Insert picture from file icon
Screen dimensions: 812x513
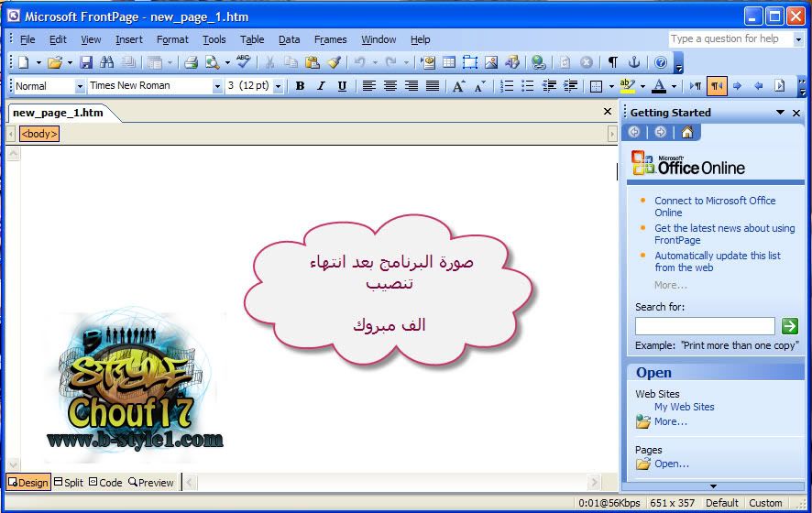[x=491, y=62]
